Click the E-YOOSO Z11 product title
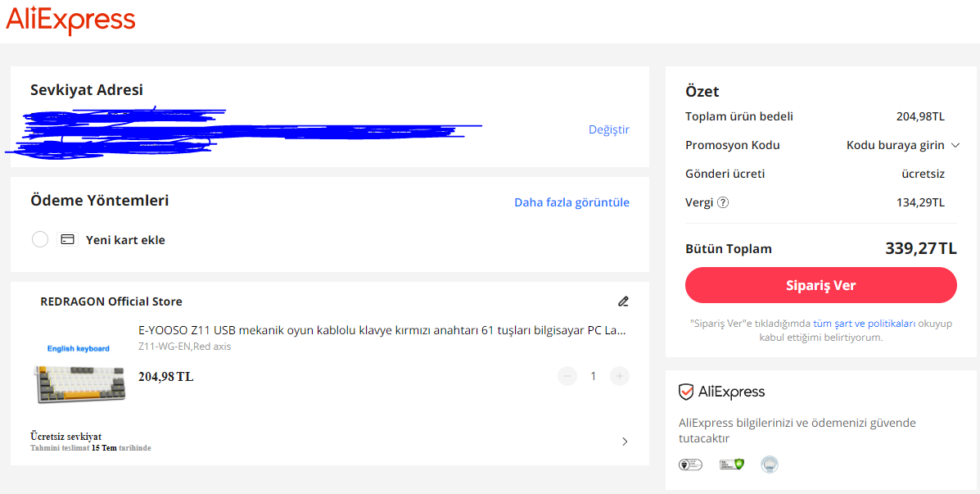Image resolution: width=980 pixels, height=494 pixels. 382,330
